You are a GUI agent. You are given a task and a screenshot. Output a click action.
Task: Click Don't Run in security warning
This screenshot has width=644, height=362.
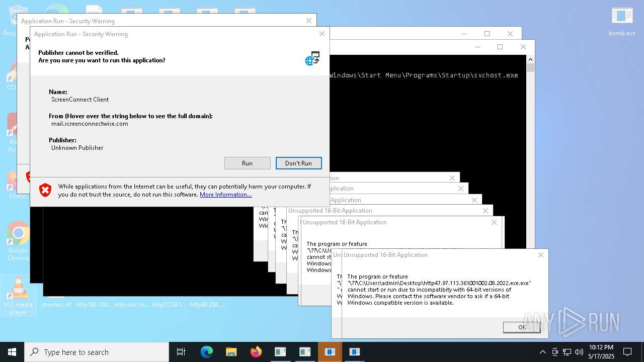(x=298, y=163)
